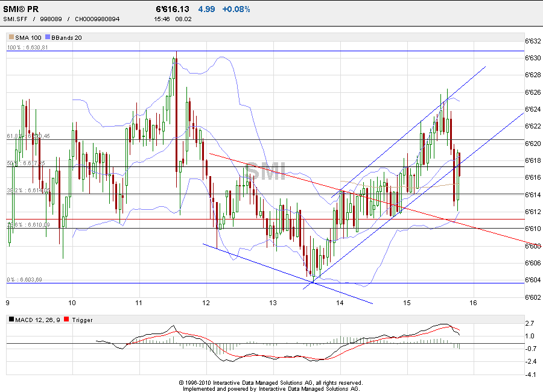This screenshot has width=543, height=392.
Task: Click the red Trigger legend icon
Action: pos(66,320)
